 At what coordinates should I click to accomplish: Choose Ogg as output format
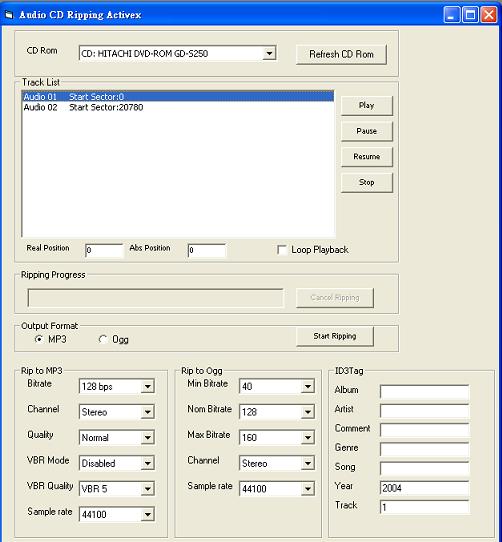pos(103,339)
